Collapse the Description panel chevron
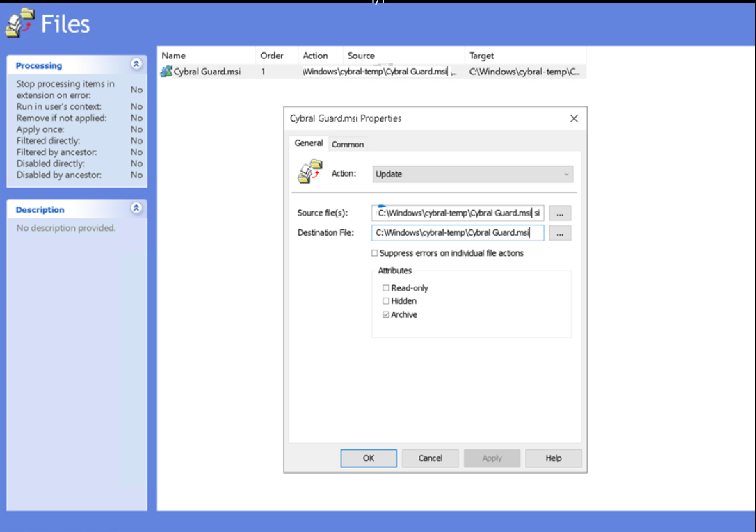Viewport: 756px width, 532px height. pos(136,209)
